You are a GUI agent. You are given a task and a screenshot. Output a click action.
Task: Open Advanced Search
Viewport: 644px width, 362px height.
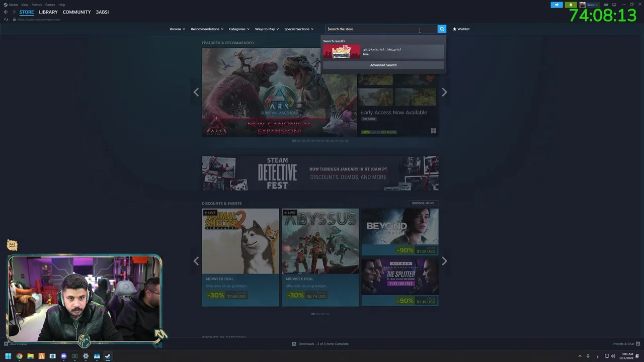tap(383, 65)
